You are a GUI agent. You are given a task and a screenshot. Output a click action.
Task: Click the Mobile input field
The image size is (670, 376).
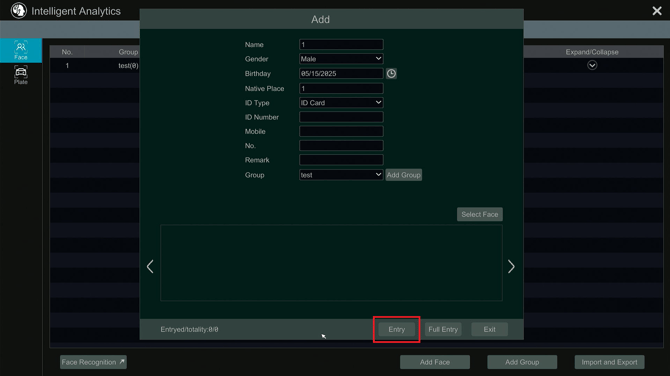[341, 131]
